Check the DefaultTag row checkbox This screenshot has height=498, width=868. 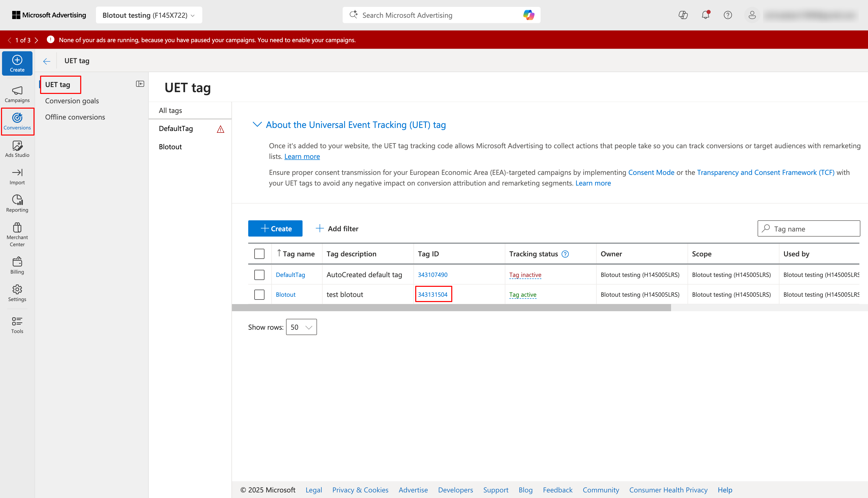(259, 275)
